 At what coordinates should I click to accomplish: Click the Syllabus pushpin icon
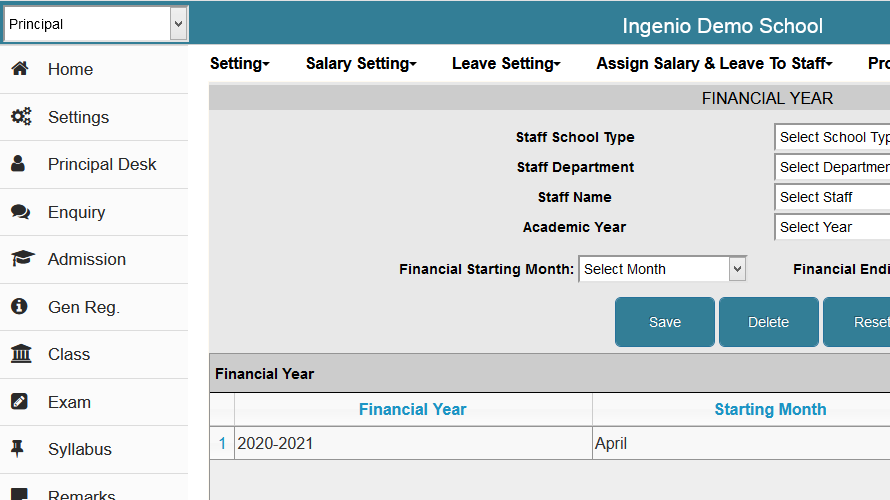(x=18, y=449)
